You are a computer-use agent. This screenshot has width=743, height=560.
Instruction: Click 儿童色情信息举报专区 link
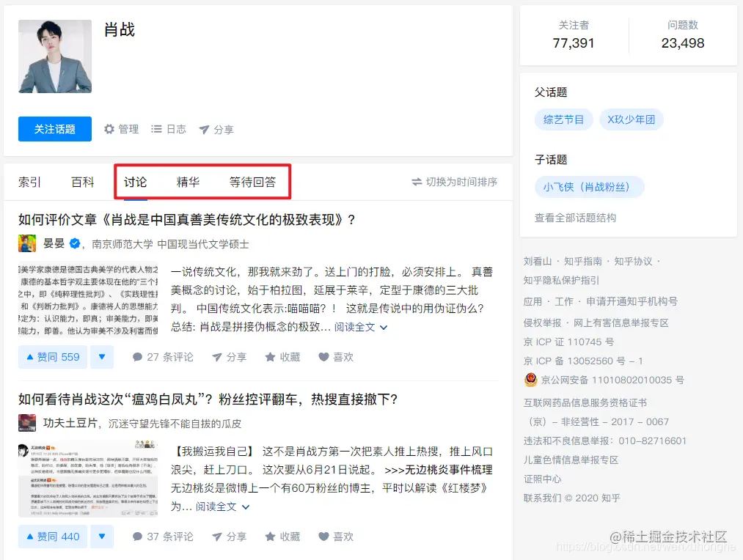(x=571, y=460)
